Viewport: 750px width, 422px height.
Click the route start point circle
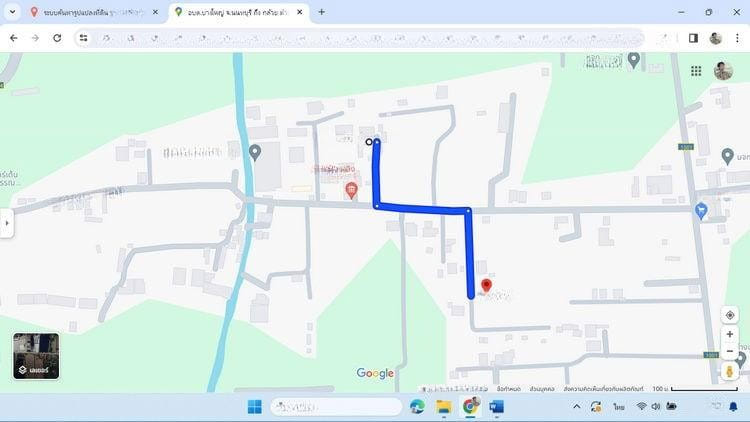(369, 142)
